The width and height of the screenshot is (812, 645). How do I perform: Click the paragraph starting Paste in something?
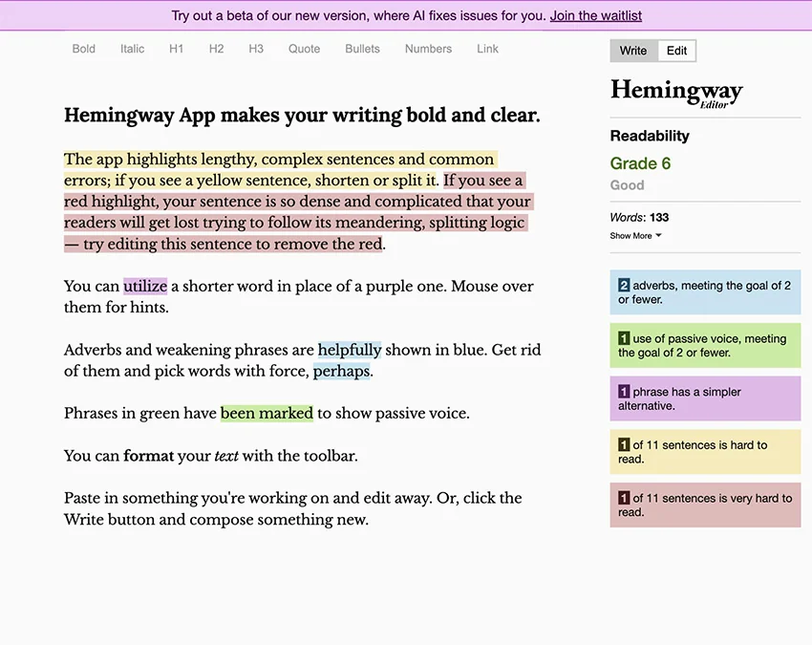click(292, 508)
